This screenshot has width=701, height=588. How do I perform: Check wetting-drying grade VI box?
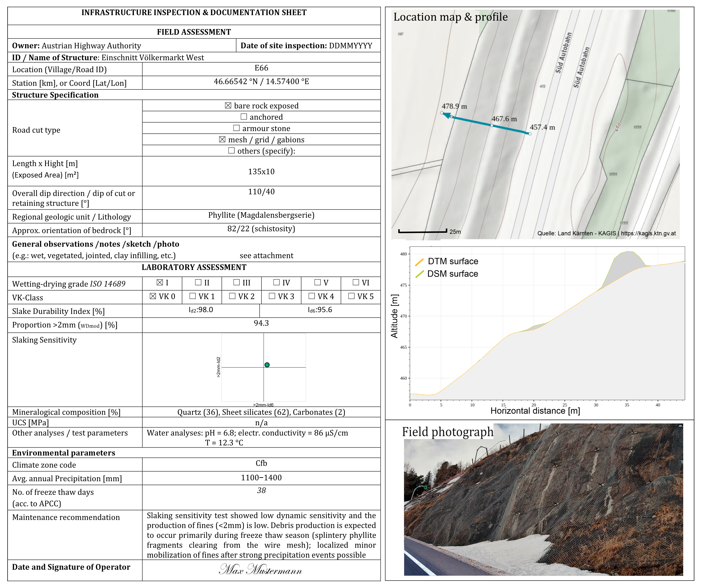[x=356, y=283]
